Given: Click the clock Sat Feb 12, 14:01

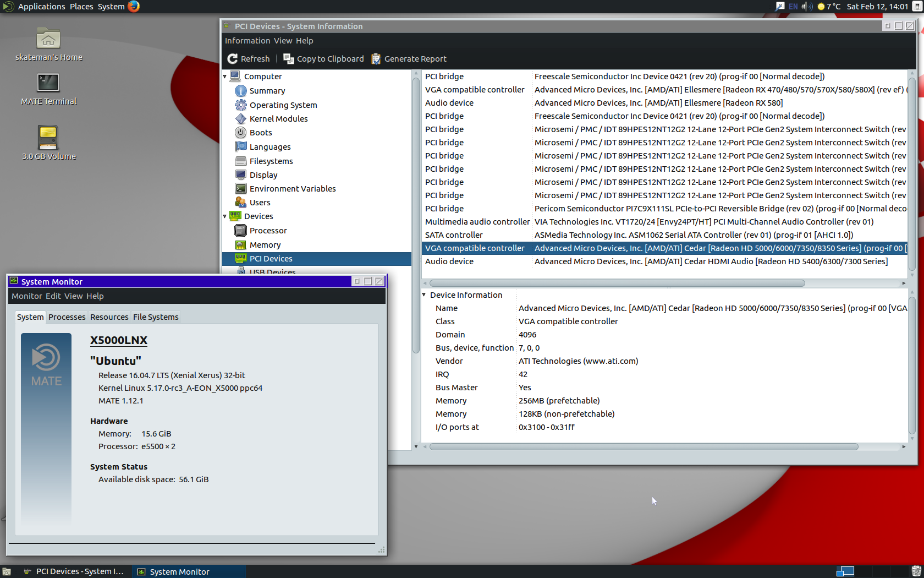Looking at the screenshot, I should (877, 7).
